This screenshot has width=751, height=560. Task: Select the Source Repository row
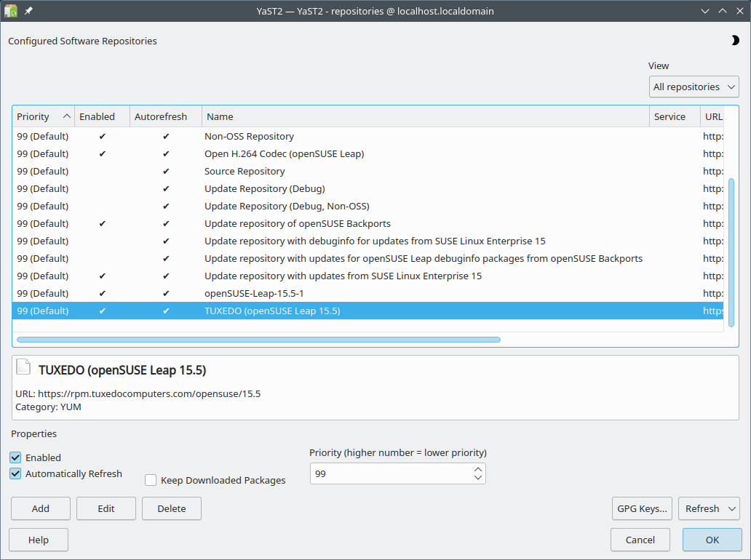pyautogui.click(x=367, y=172)
